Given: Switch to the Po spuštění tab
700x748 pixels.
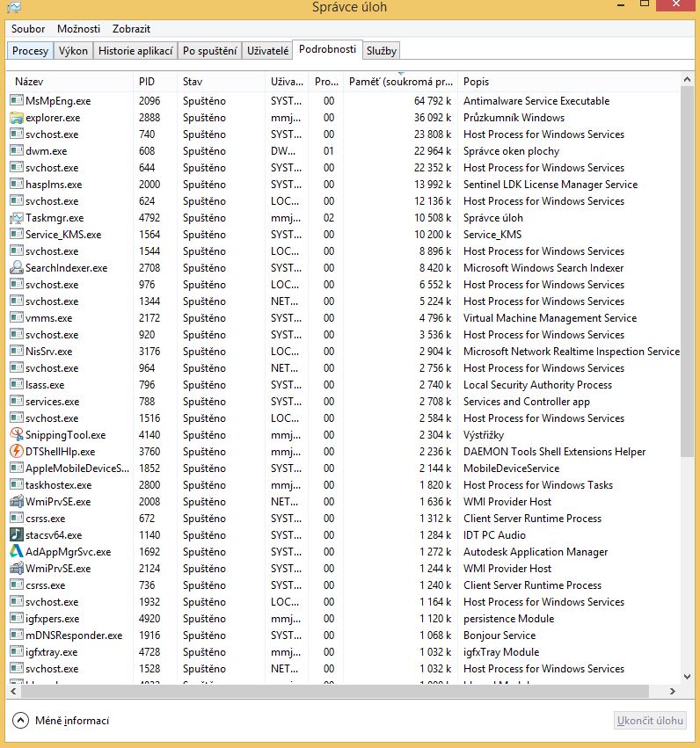Looking at the screenshot, I should point(210,51).
